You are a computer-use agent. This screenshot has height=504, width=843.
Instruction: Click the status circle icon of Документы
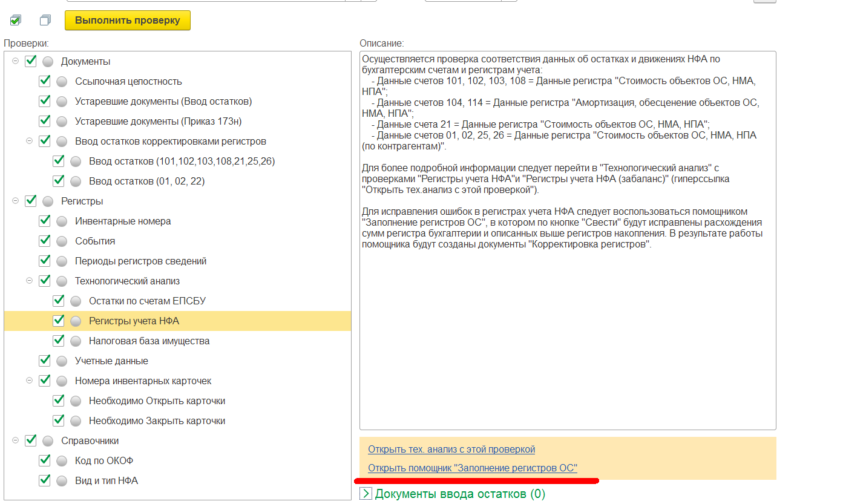tap(48, 62)
